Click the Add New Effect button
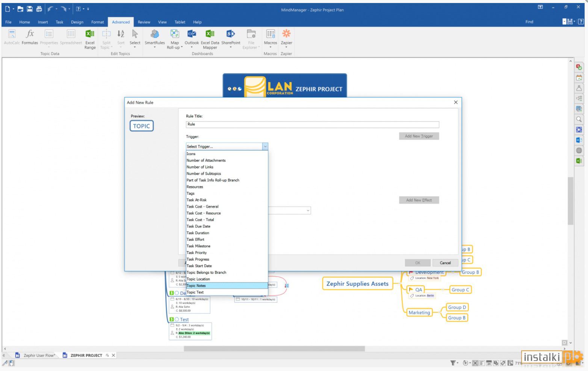The image size is (588, 371). (x=419, y=200)
